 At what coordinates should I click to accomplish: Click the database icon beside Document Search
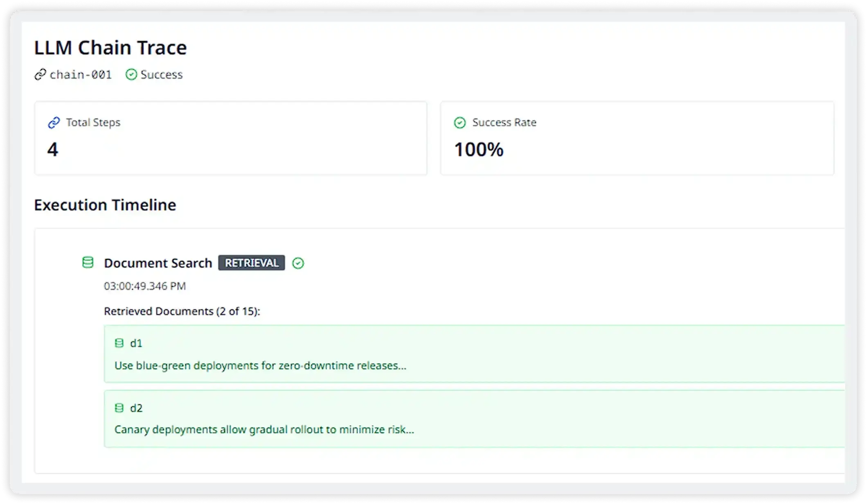click(x=88, y=263)
